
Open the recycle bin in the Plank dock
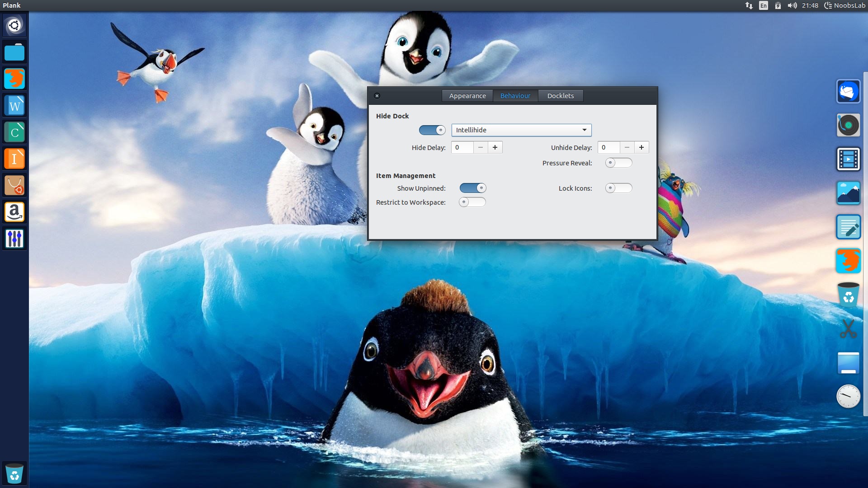(848, 295)
